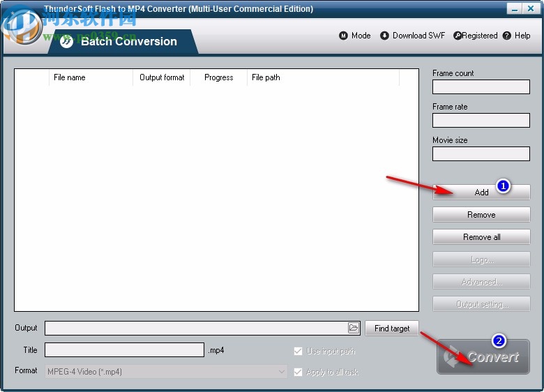The height and width of the screenshot is (392, 544).
Task: Click the Output format column header
Action: point(162,77)
